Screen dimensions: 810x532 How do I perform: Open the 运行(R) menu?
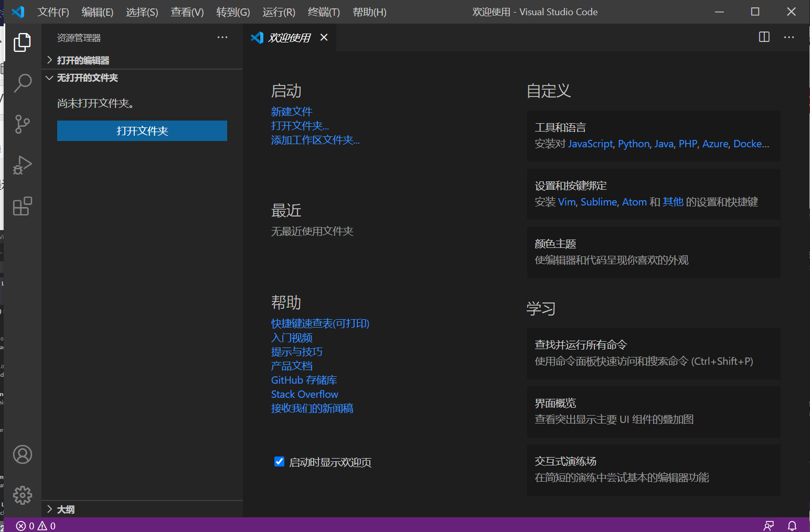[x=279, y=12]
